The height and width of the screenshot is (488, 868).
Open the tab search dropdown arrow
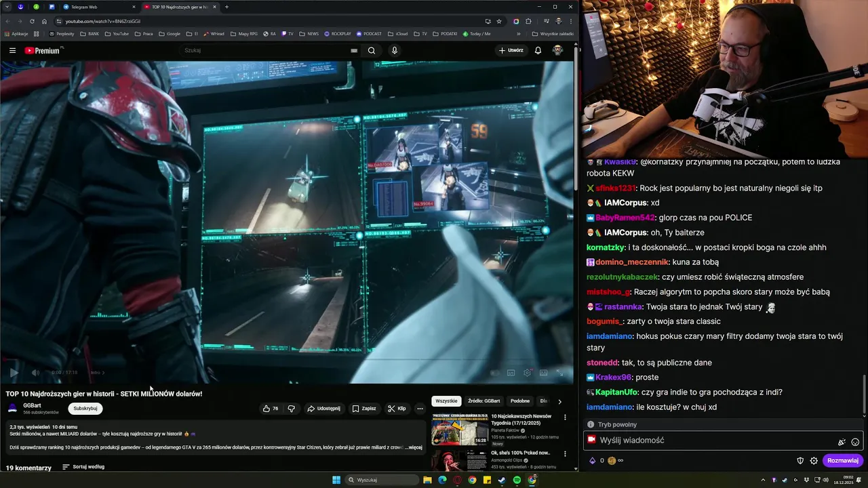tap(6, 7)
